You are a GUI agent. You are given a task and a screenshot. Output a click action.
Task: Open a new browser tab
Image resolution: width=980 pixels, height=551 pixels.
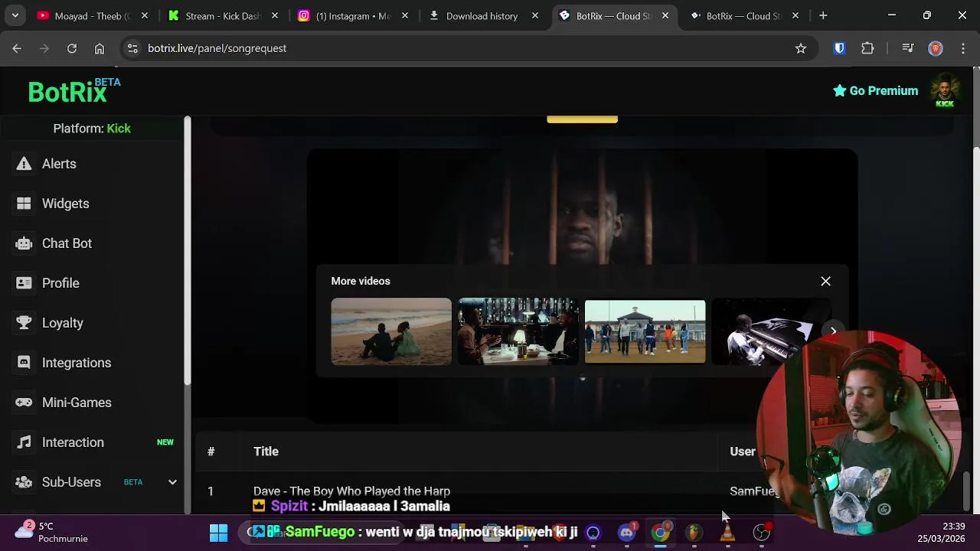coord(823,15)
